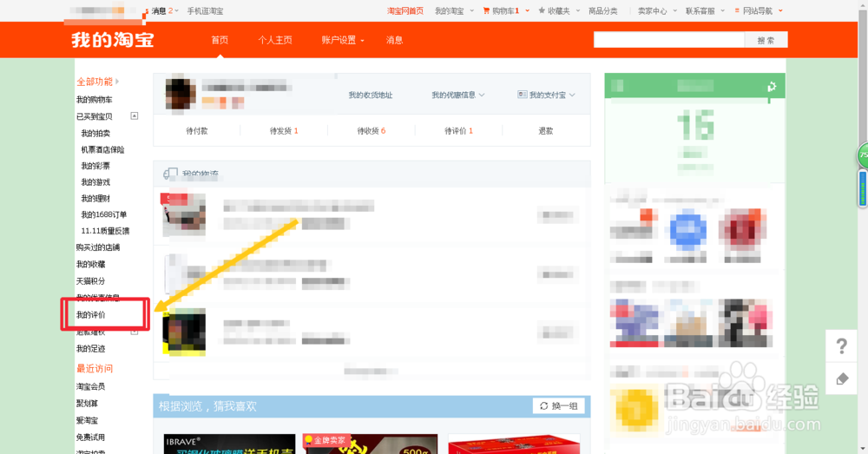Select the 退款 order tab
868x454 pixels.
pyautogui.click(x=546, y=131)
